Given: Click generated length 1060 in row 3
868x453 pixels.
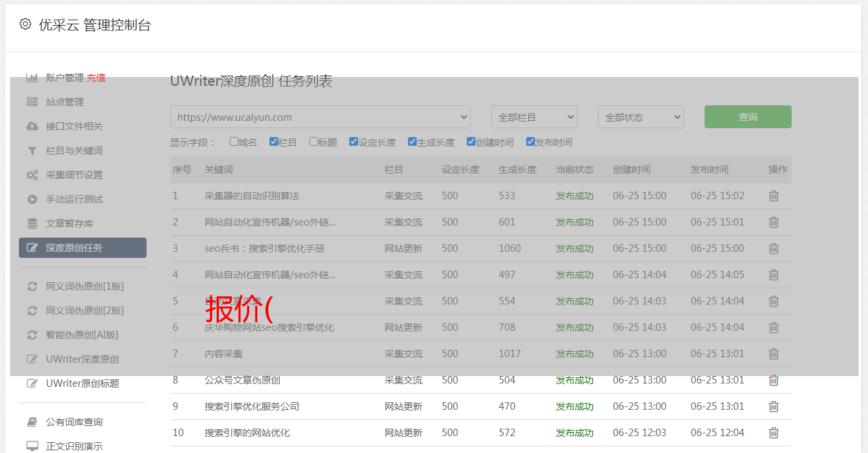Looking at the screenshot, I should pyautogui.click(x=510, y=248).
